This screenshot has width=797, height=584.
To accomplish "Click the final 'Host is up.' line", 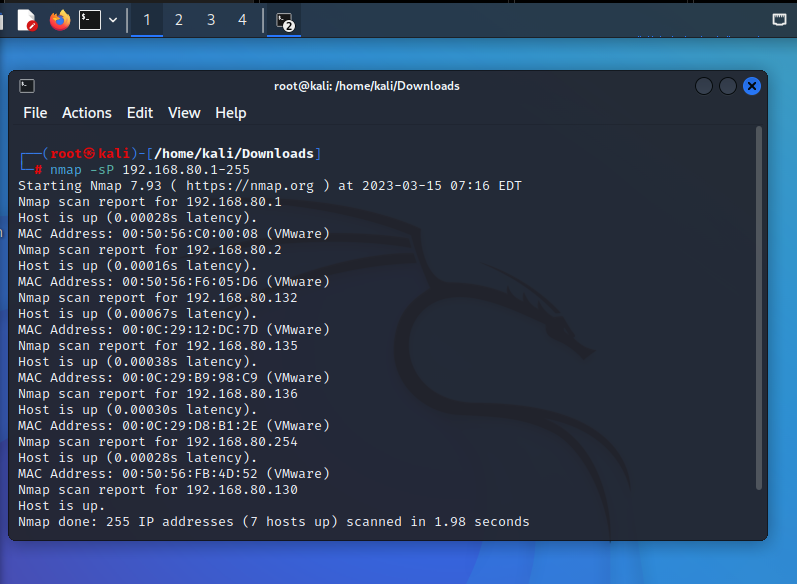I will click(62, 506).
